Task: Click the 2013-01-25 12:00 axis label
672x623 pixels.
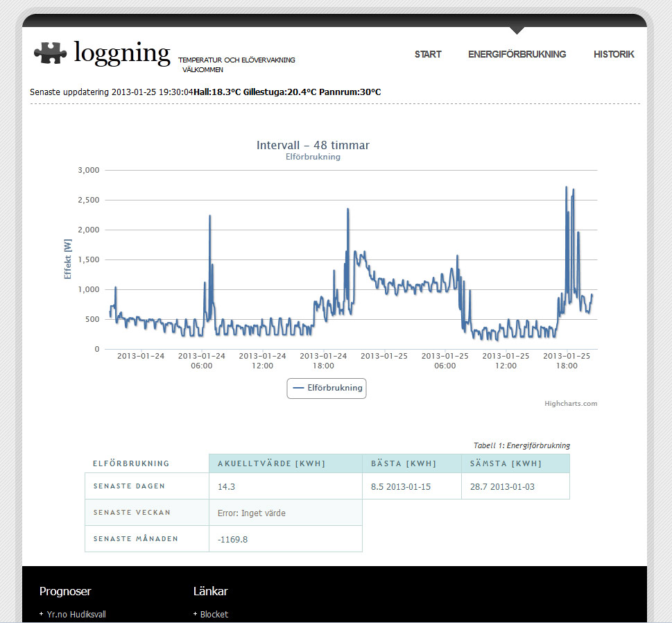Action: 505,361
